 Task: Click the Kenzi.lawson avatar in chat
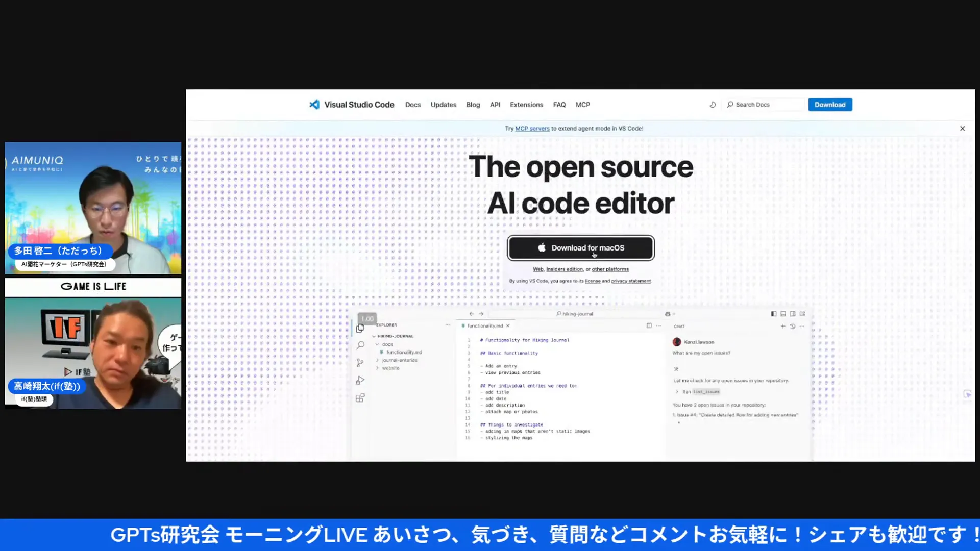(x=677, y=342)
